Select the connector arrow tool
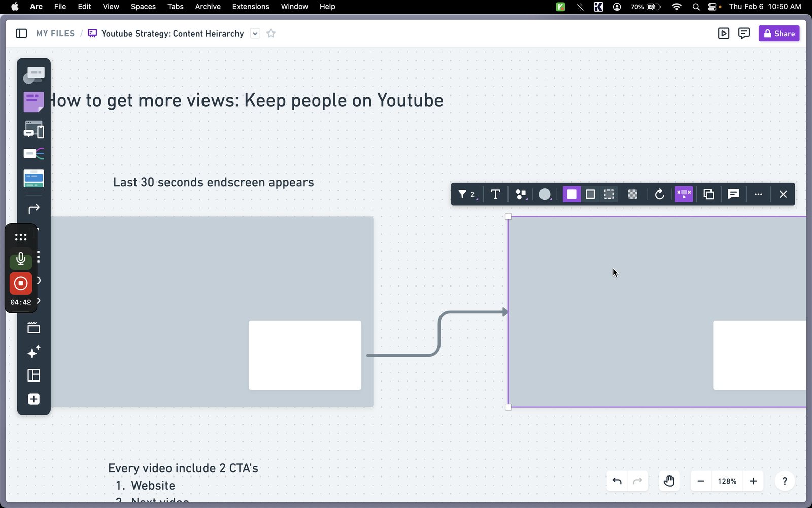Viewport: 812px width, 508px height. coord(33,209)
